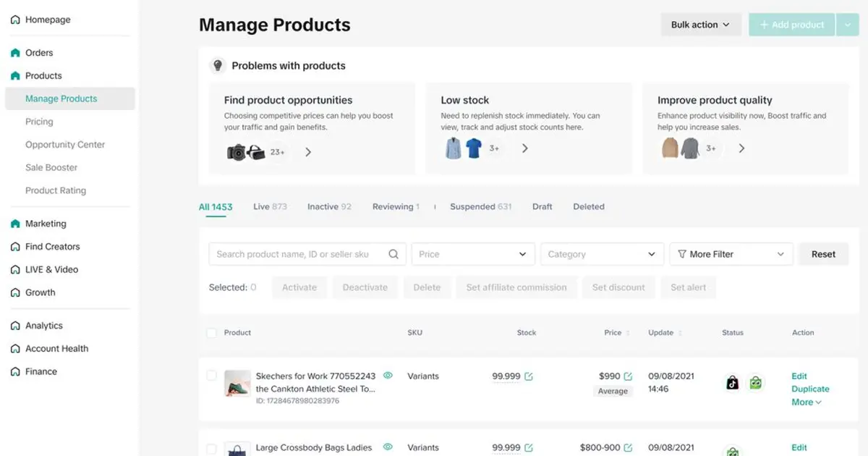The height and width of the screenshot is (456, 868).
Task: Click the Analytics icon in the sidebar
Action: pos(15,325)
